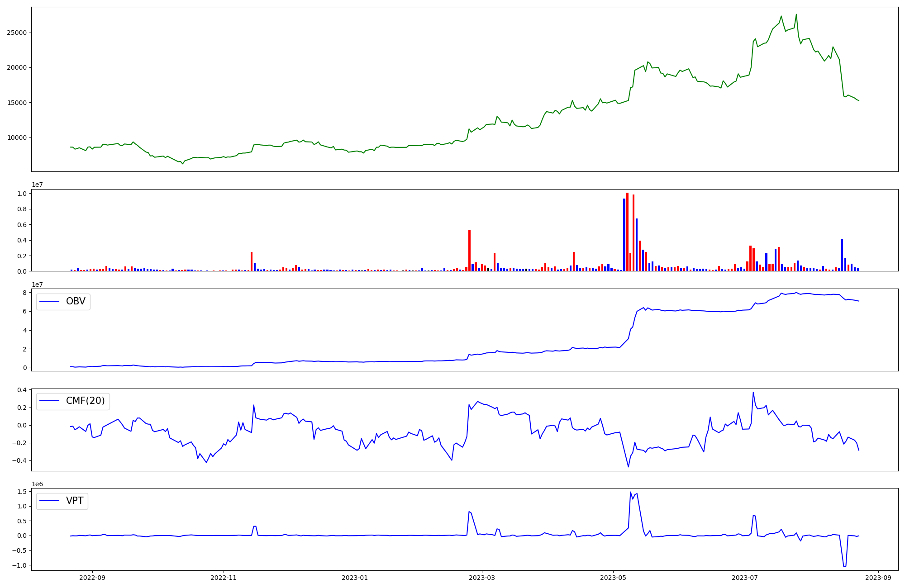Screen dimensions: 905x588
Task: Click the highest VPT peak near 2023-05
Action: [630, 493]
